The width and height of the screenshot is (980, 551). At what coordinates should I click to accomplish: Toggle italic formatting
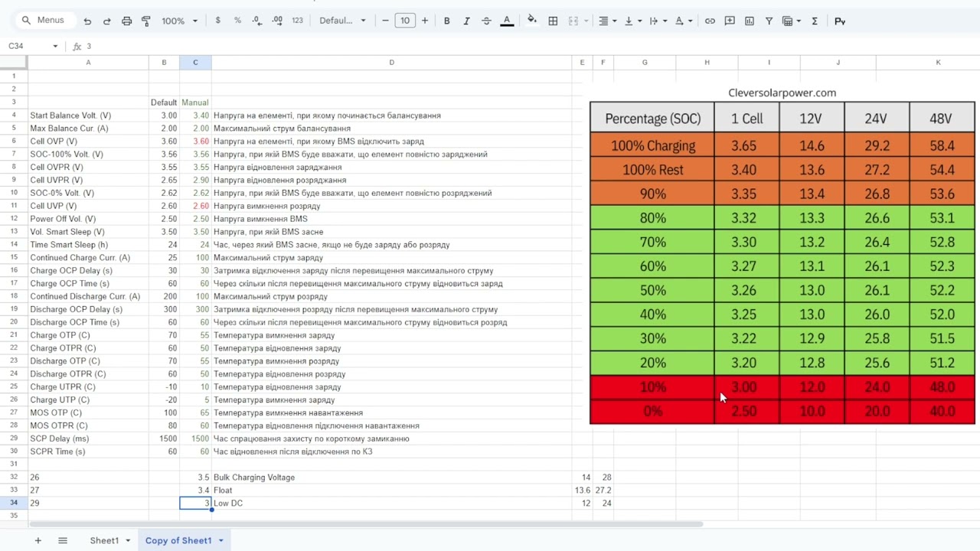(466, 21)
